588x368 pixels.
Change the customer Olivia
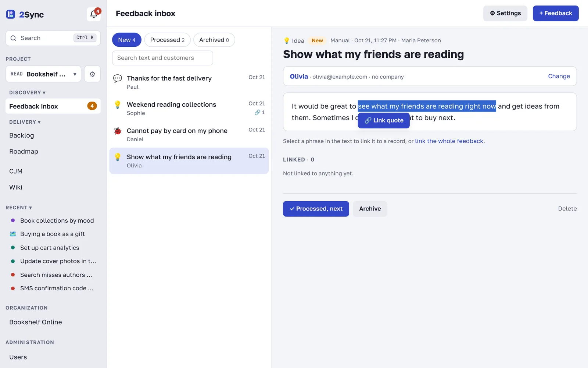pyautogui.click(x=559, y=76)
